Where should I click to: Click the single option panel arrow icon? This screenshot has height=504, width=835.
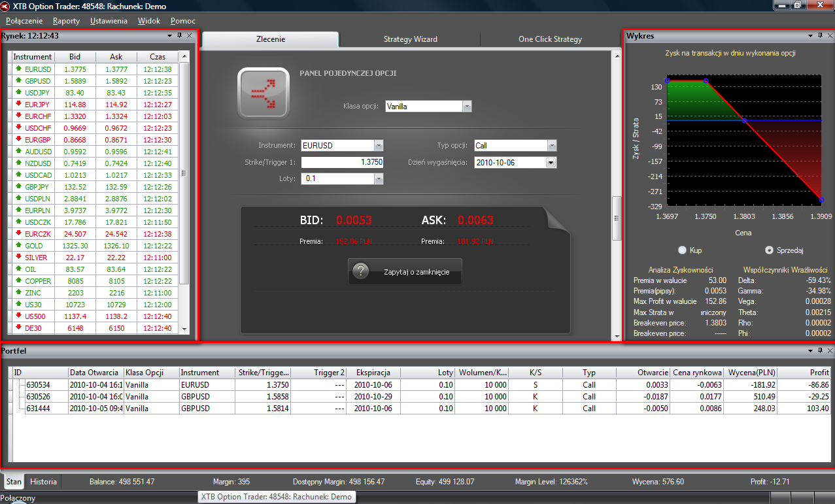264,93
